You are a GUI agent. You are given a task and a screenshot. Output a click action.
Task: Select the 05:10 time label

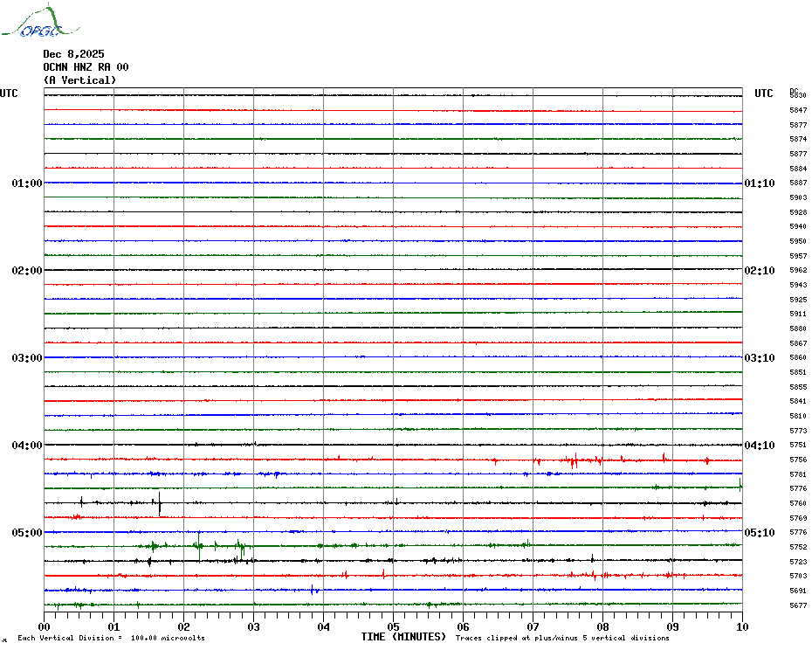[760, 533]
